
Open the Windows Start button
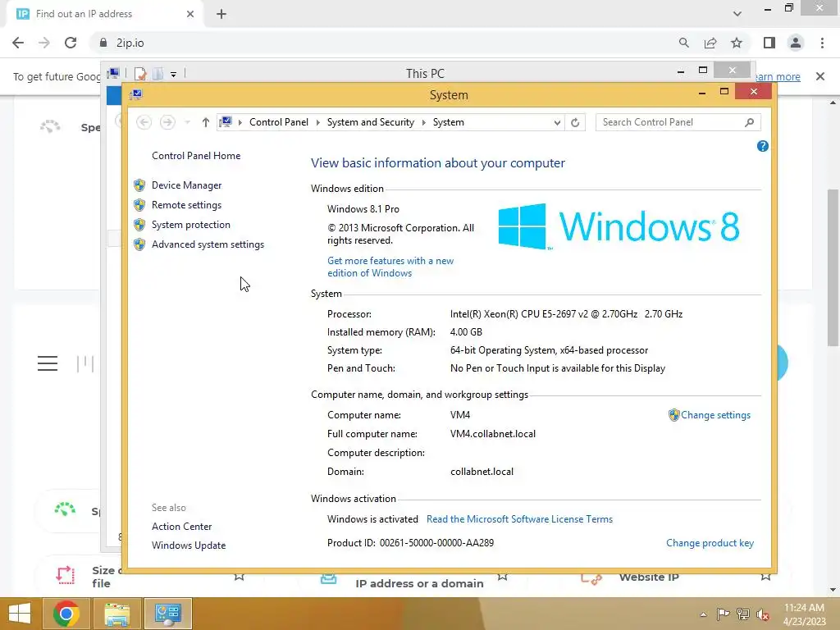(x=20, y=614)
